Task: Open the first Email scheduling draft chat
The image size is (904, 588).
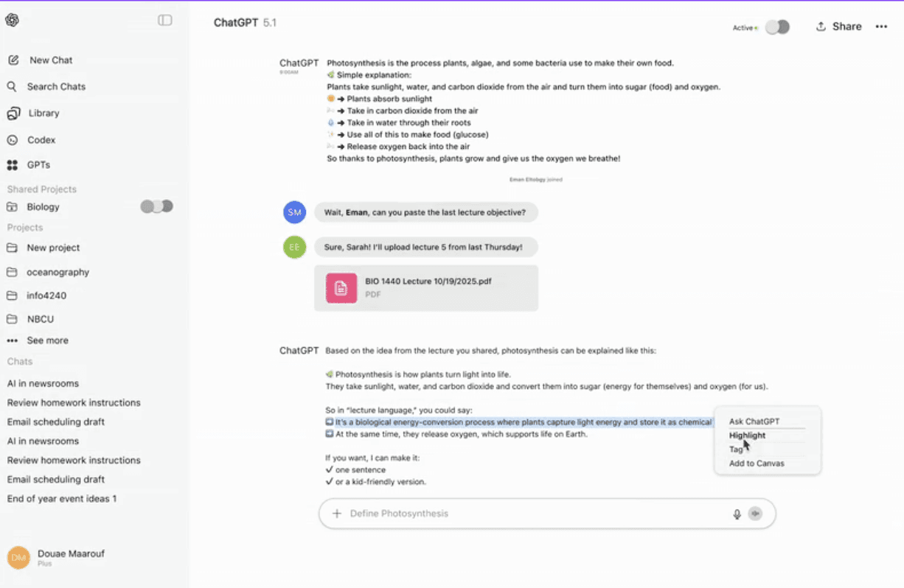Action: coord(56,421)
